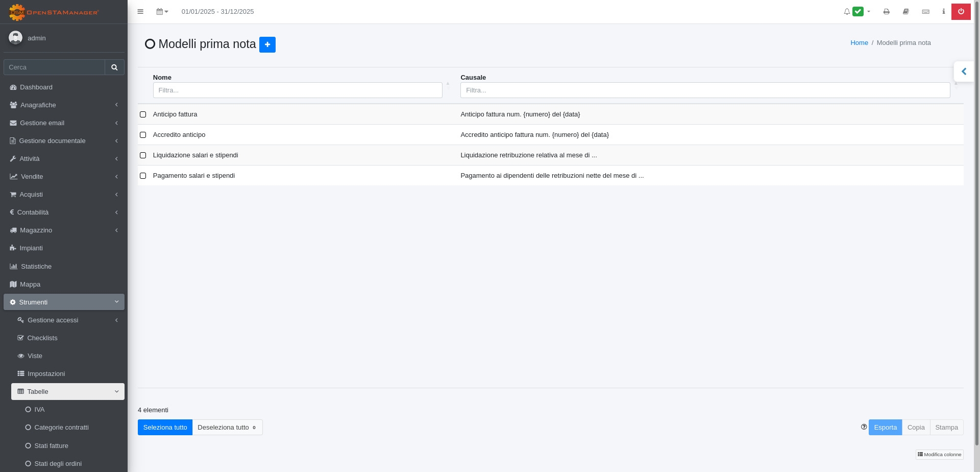Open Stati fatture in sidebar
980x472 pixels.
click(51, 446)
